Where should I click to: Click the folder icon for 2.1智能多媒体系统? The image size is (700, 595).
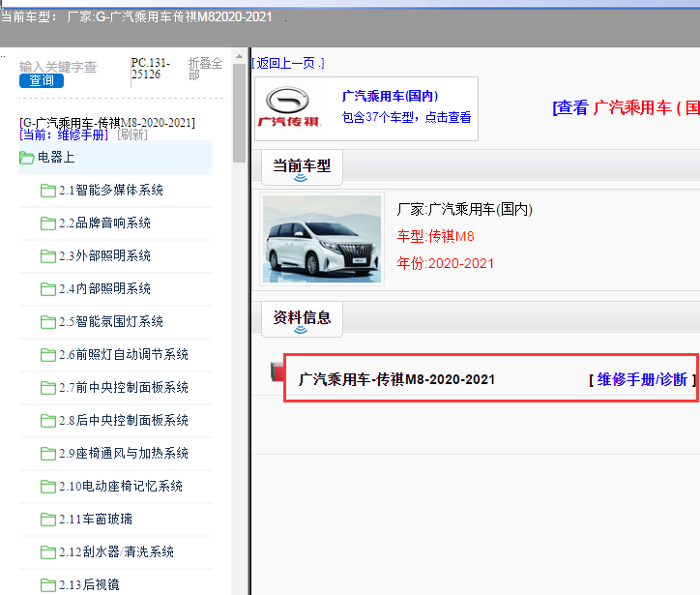point(48,191)
